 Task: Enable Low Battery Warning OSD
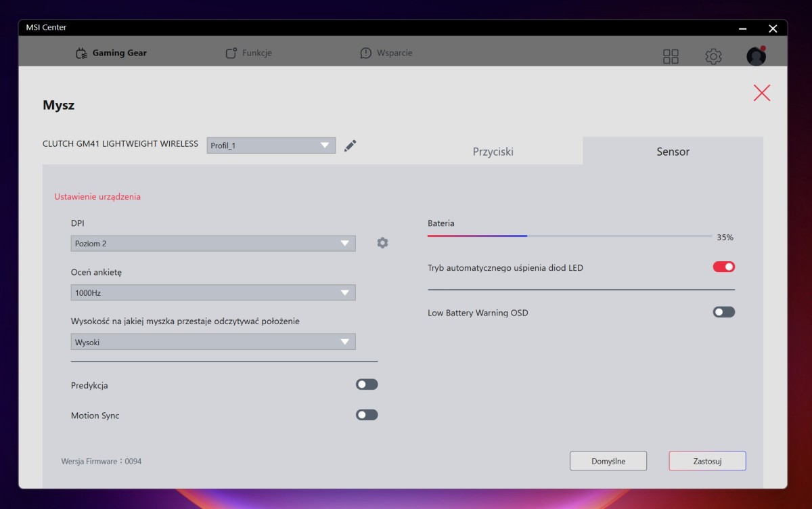coord(723,312)
